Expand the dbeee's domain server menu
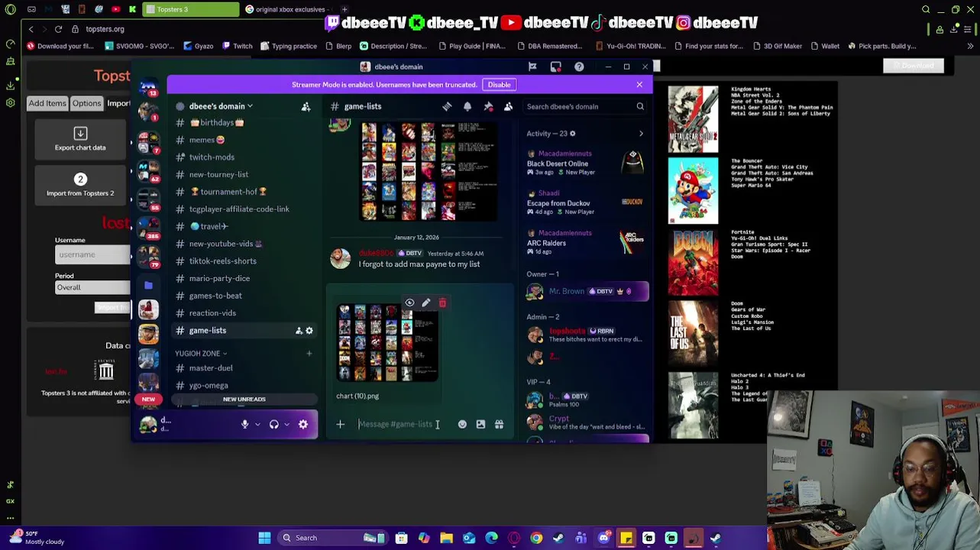The width and height of the screenshot is (980, 550). point(221,106)
